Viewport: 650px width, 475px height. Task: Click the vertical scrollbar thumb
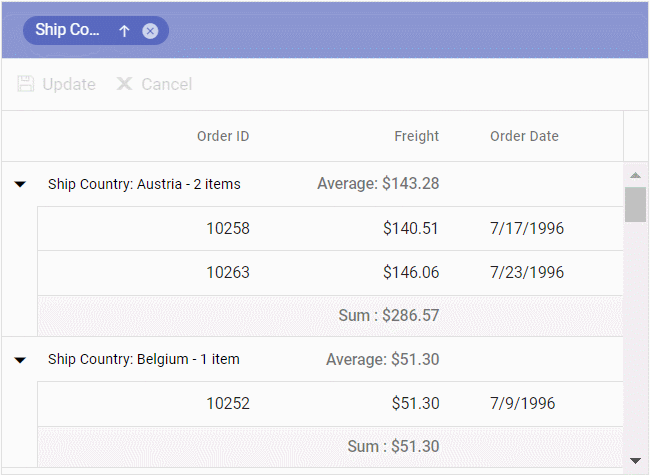635,204
